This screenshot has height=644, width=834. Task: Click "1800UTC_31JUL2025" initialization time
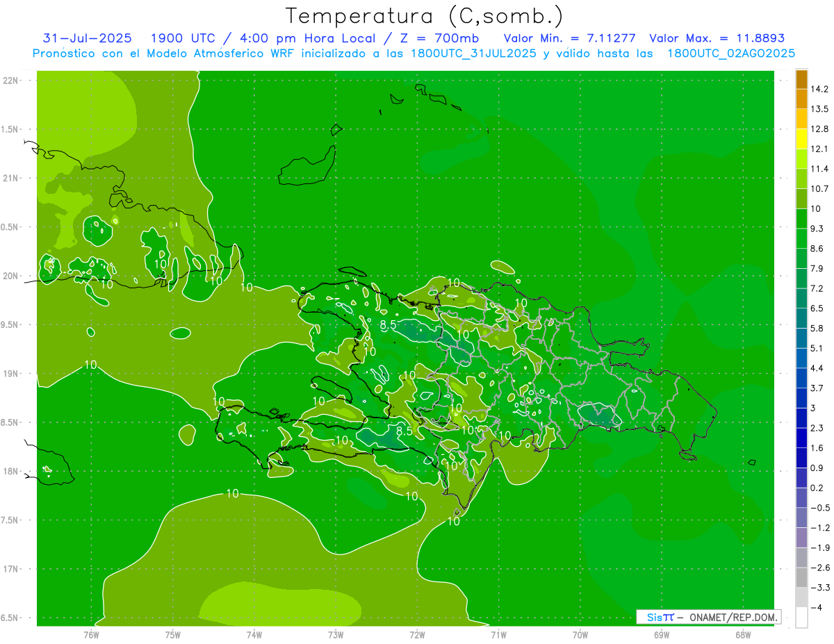[473, 53]
